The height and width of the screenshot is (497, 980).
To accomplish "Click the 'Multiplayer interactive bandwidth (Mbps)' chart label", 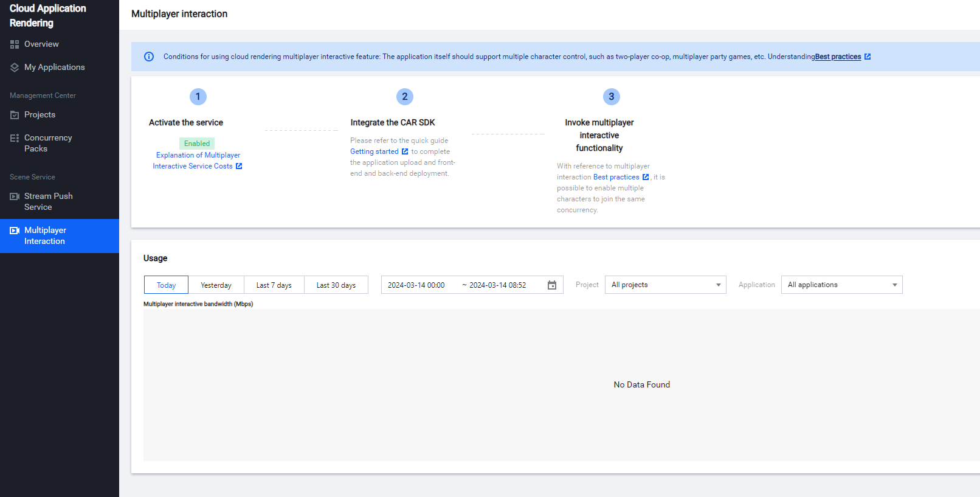I will 198,304.
